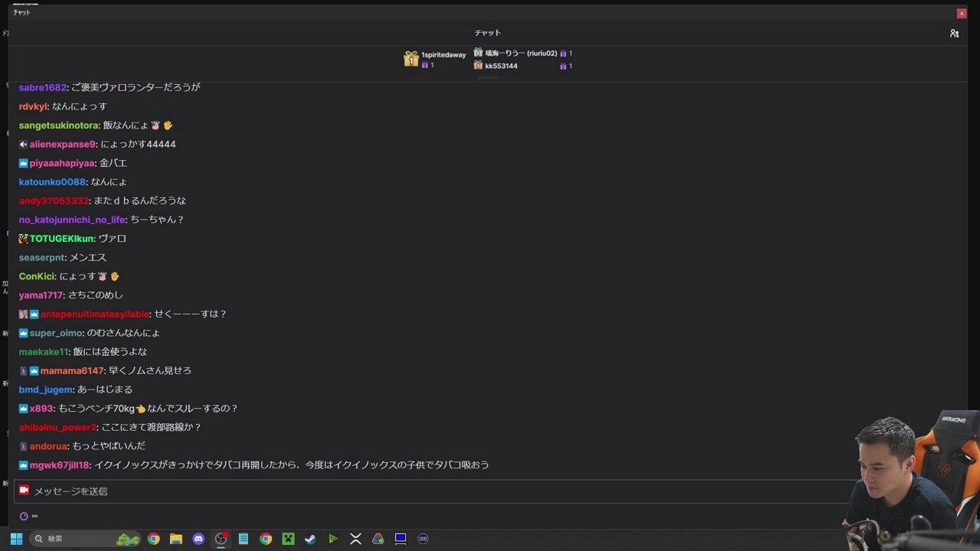The height and width of the screenshot is (551, 980).
Task: Click the clock icon below the message input
Action: [x=24, y=515]
